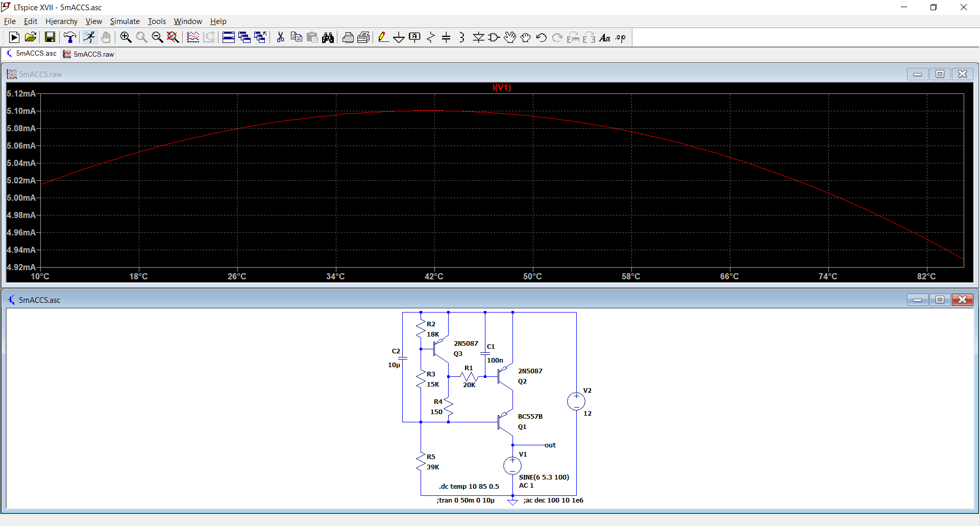Screen dimensions: 980x526
Task: Select the Draw Wire pencil tool
Action: (x=383, y=37)
